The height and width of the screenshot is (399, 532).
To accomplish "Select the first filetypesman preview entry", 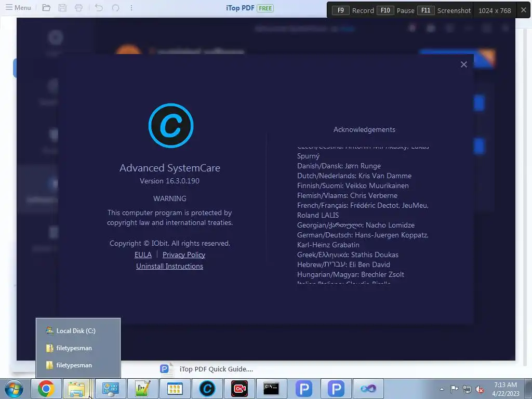I will (x=78, y=348).
